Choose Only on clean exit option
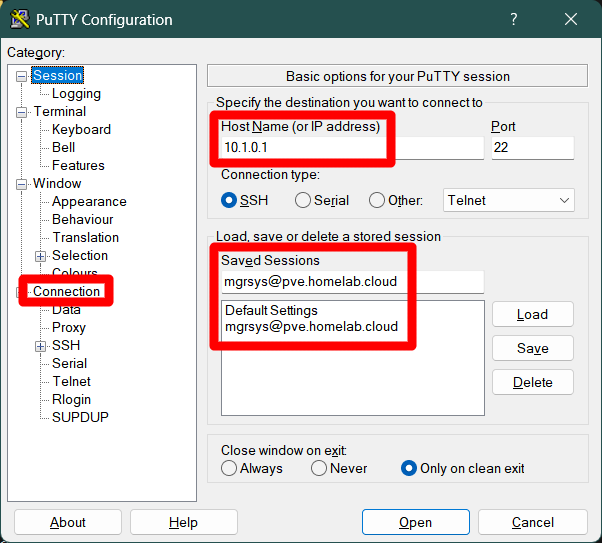This screenshot has width=602, height=543. [408, 468]
